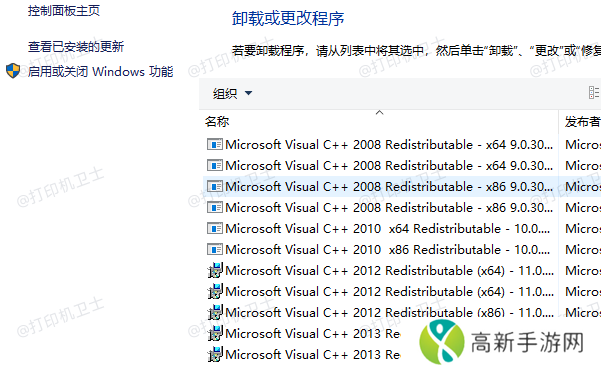Click the icon of the 2010 x86 row

click(215, 250)
